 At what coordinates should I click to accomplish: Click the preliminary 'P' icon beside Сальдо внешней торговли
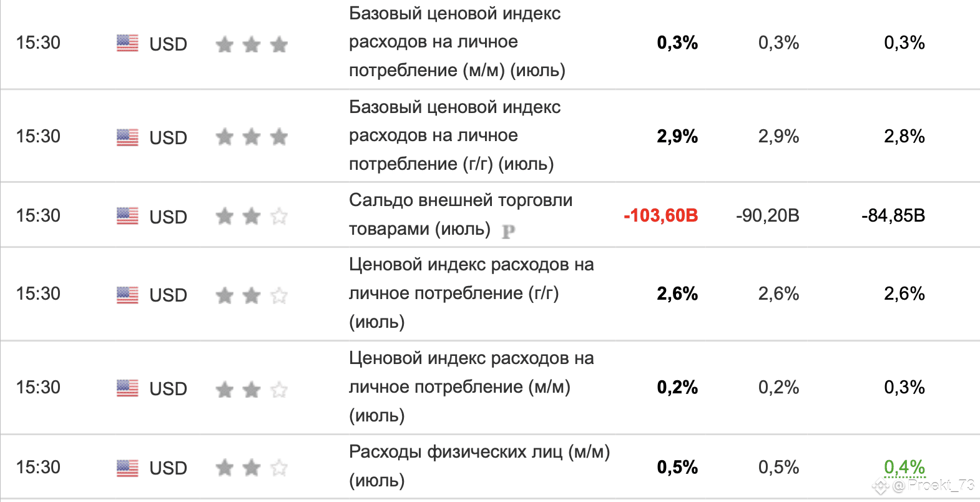pyautogui.click(x=509, y=232)
